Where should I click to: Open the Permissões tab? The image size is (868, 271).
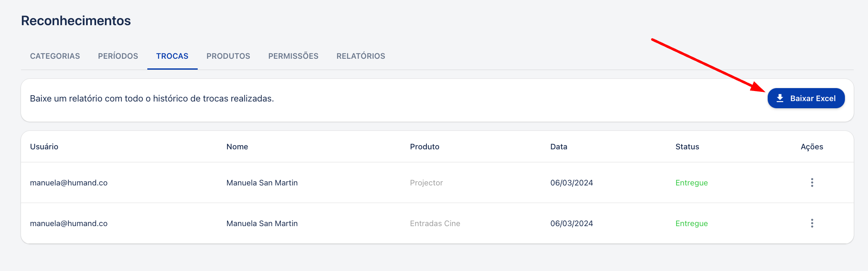tap(293, 56)
